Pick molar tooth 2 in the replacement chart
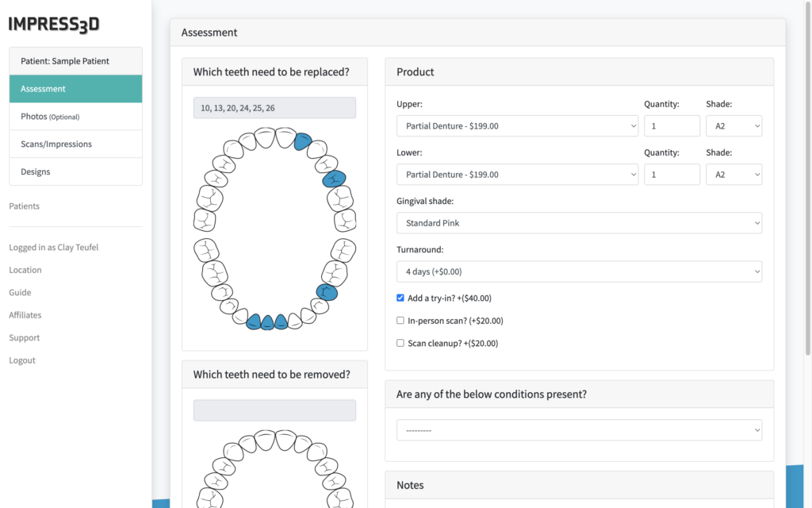Screen dimensions: 812x508 coord(205,220)
